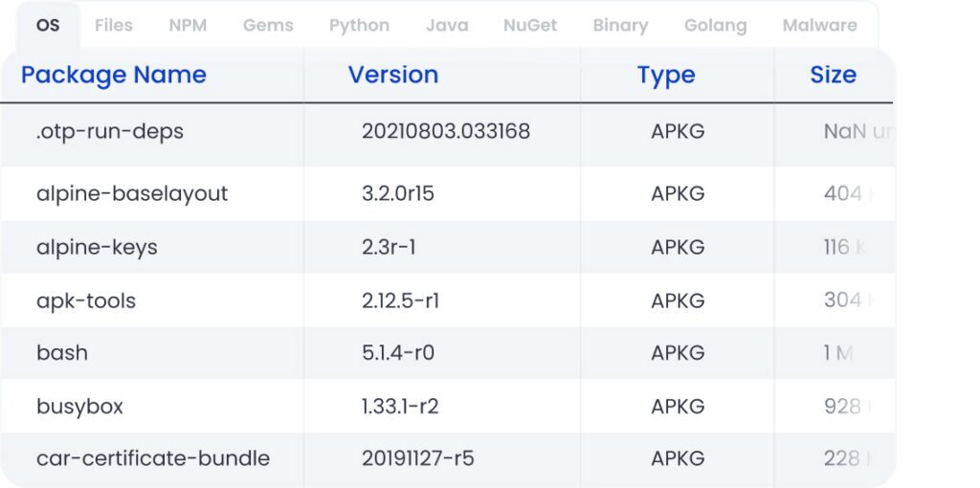
Task: Sort by Version column header
Action: click(x=393, y=75)
